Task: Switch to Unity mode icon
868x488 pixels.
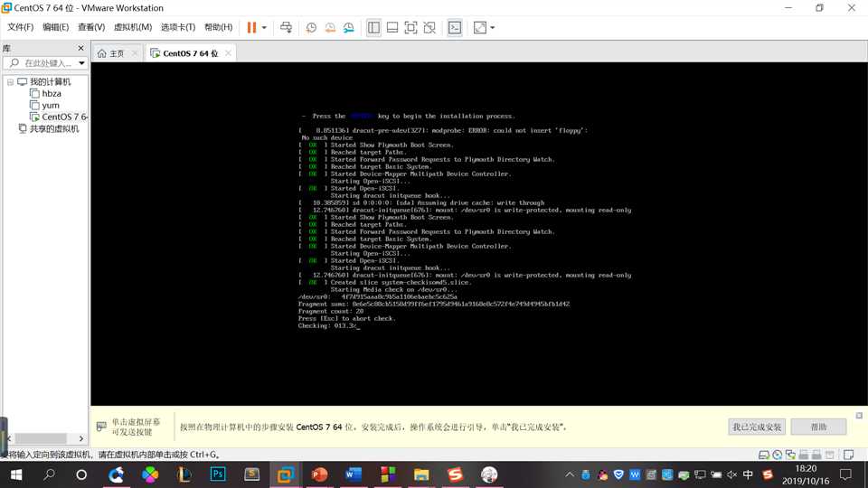Action: point(429,28)
